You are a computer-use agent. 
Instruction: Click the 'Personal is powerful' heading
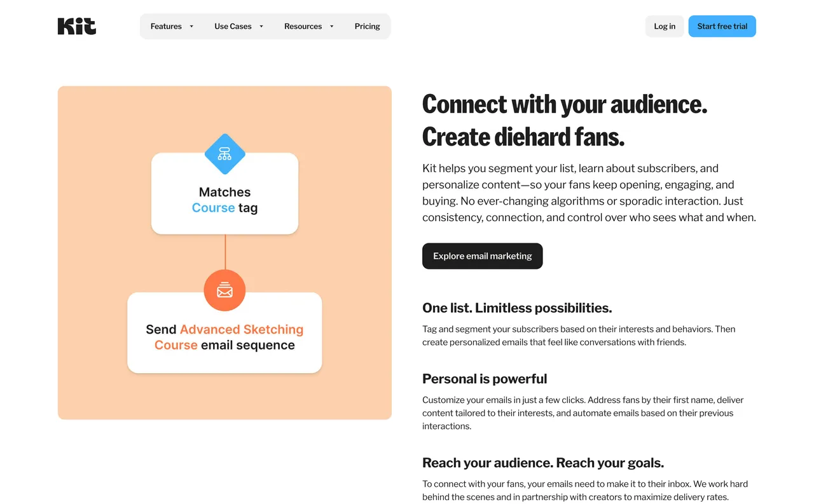pos(485,379)
